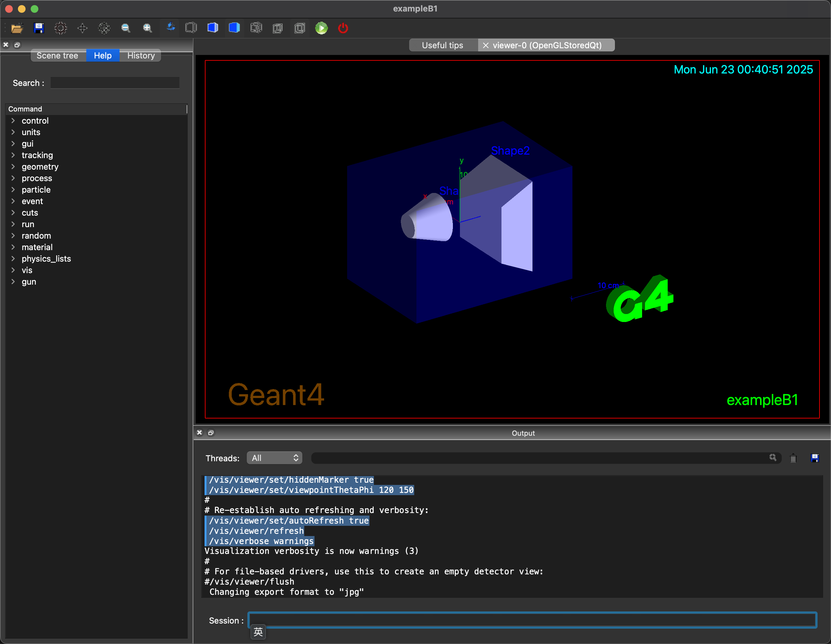Select the Move tool icon

click(x=82, y=28)
